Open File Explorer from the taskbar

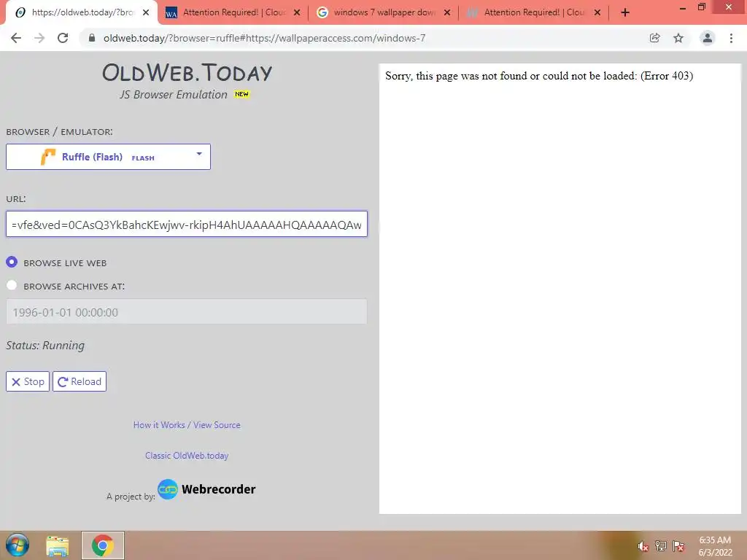click(57, 545)
